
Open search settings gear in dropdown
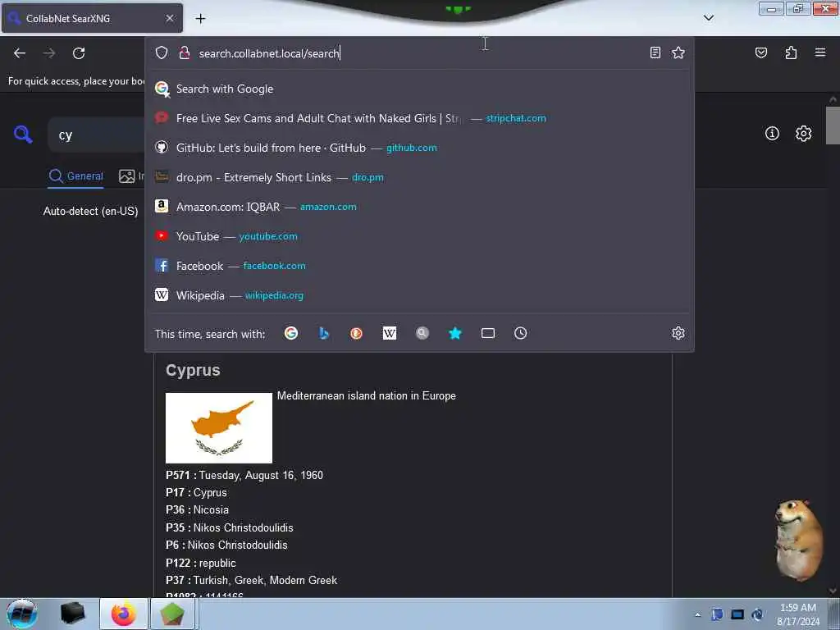click(x=678, y=333)
